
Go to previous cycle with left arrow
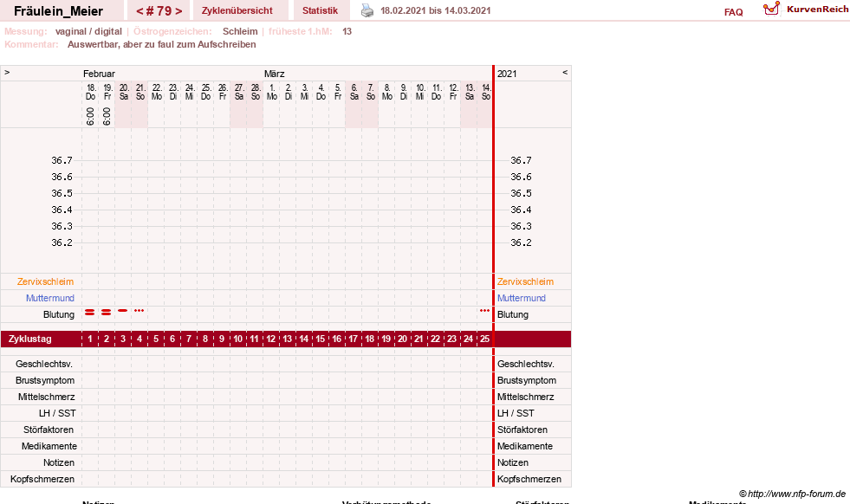tap(140, 11)
